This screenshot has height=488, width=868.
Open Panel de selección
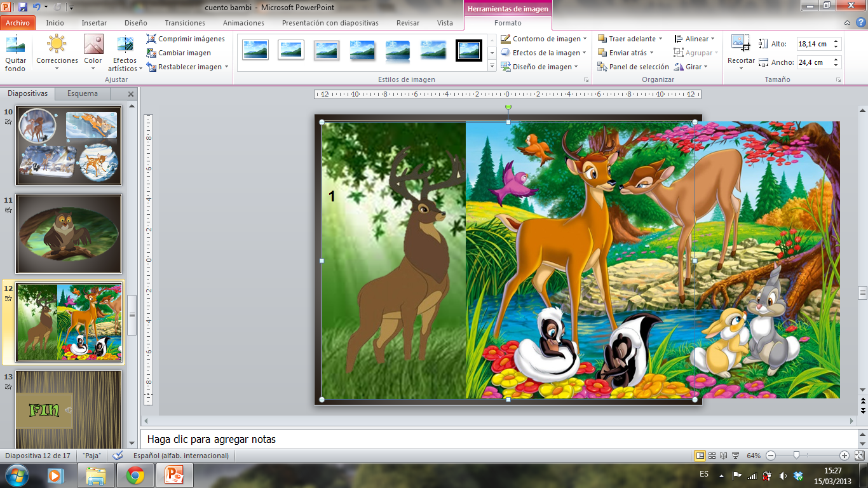point(633,67)
